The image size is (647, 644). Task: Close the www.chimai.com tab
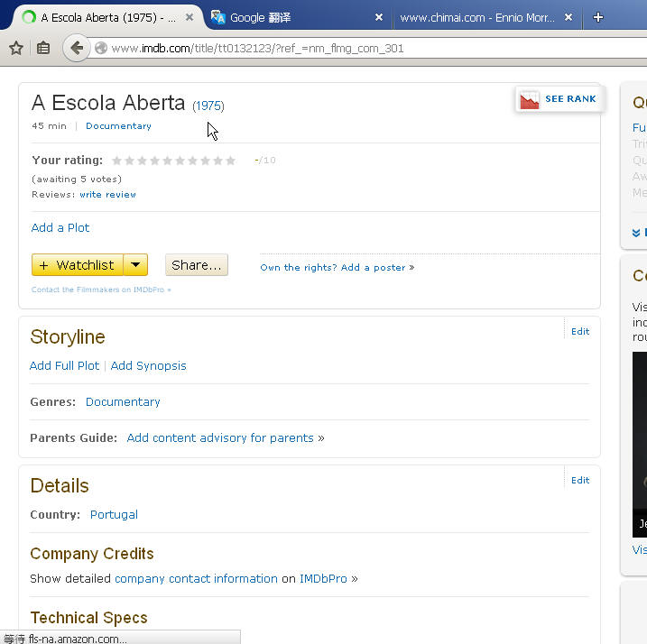pos(568,17)
